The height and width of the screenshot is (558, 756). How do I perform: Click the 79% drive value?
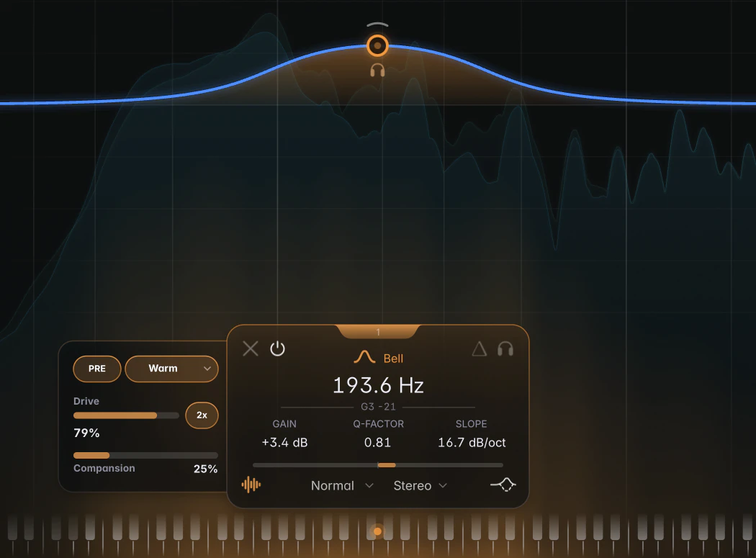click(x=87, y=433)
